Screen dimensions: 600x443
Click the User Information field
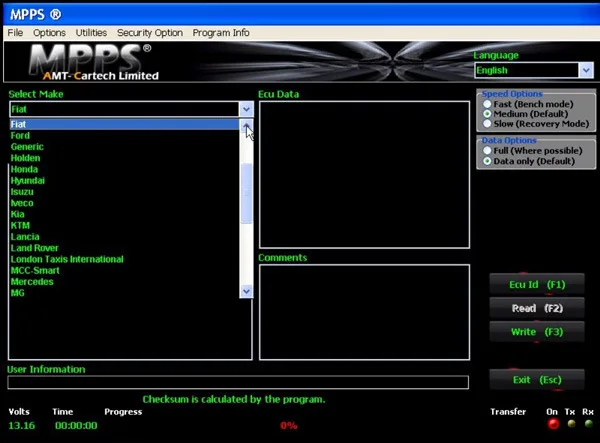click(x=238, y=382)
